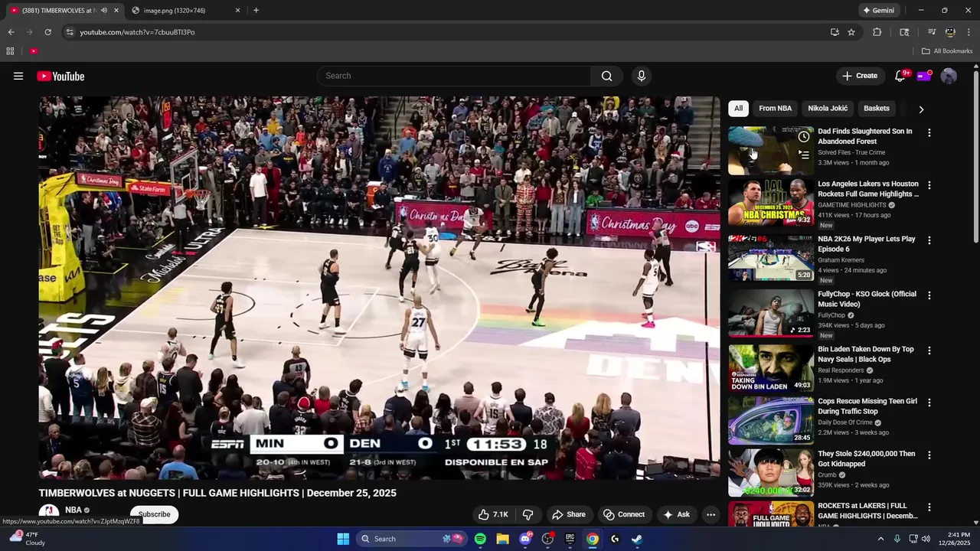Open a new browser tab
This screenshot has width=980, height=551.
[x=256, y=11]
